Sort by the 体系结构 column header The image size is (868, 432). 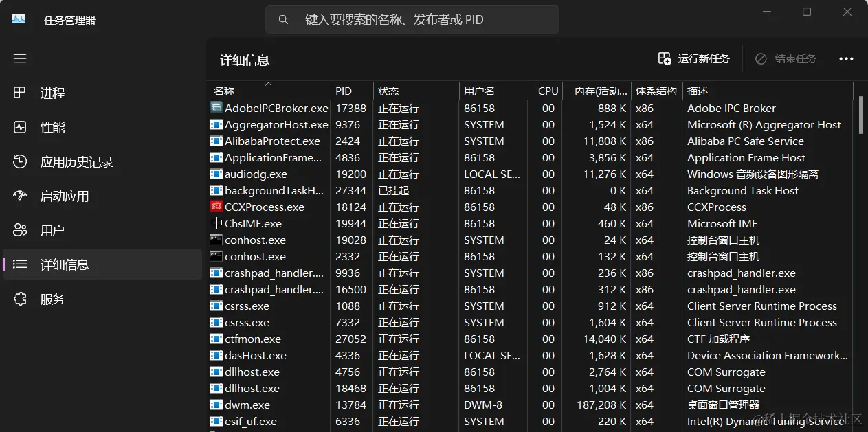657,91
